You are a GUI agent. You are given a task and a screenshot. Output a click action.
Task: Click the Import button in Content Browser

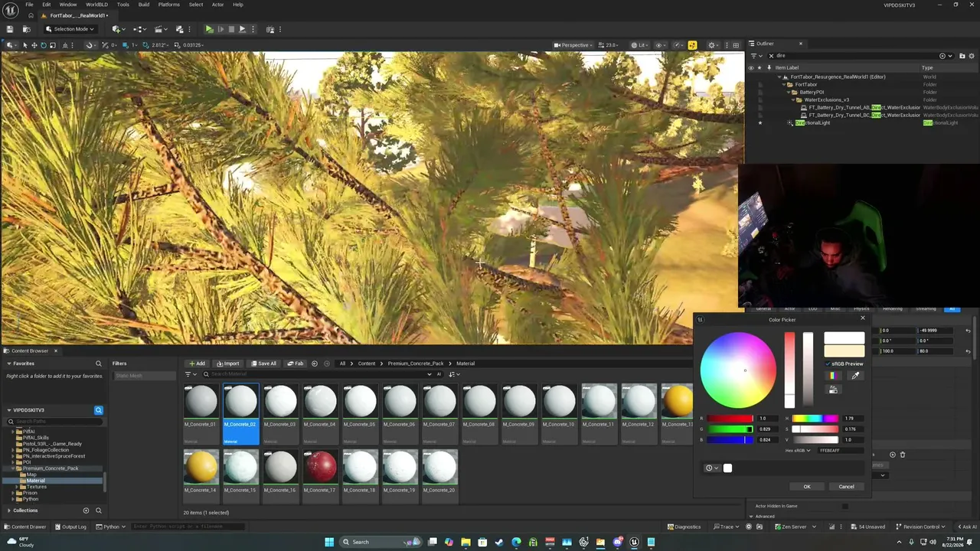point(228,364)
